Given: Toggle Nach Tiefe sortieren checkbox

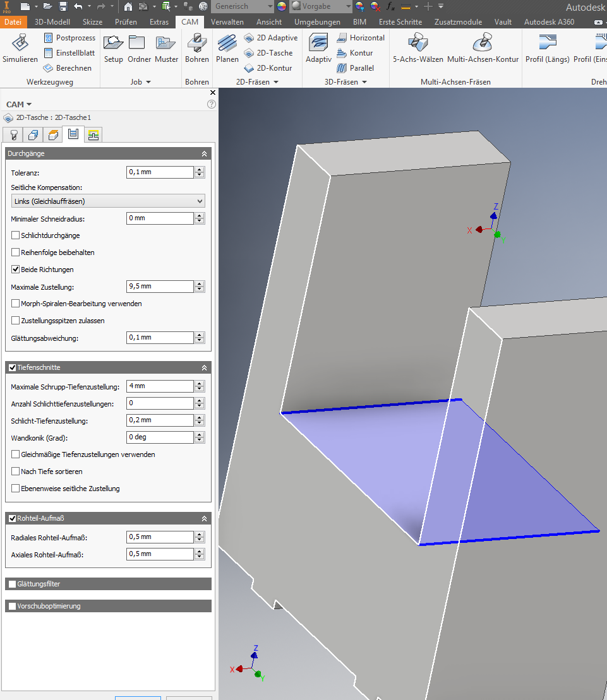Looking at the screenshot, I should point(16,472).
